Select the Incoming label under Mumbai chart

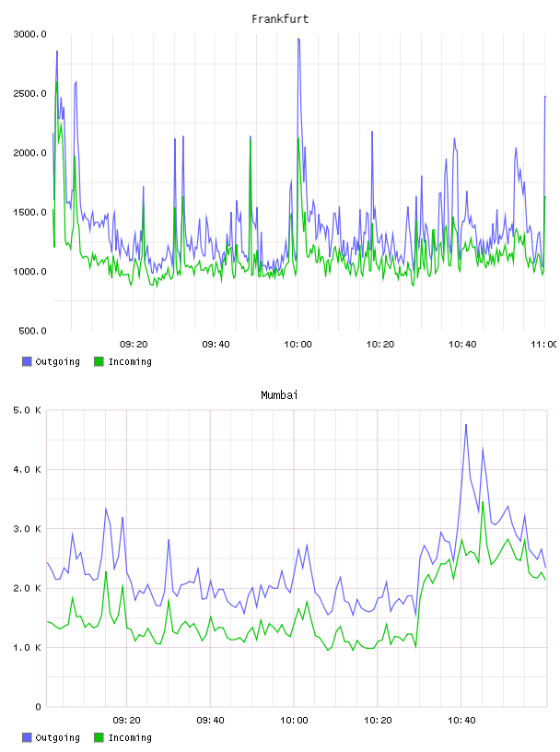pyautogui.click(x=130, y=737)
